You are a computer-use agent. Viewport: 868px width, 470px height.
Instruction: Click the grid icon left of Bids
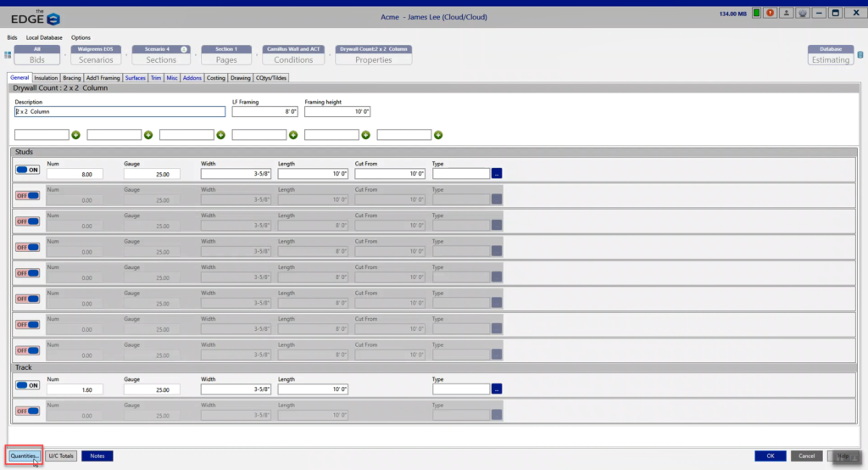point(8,55)
